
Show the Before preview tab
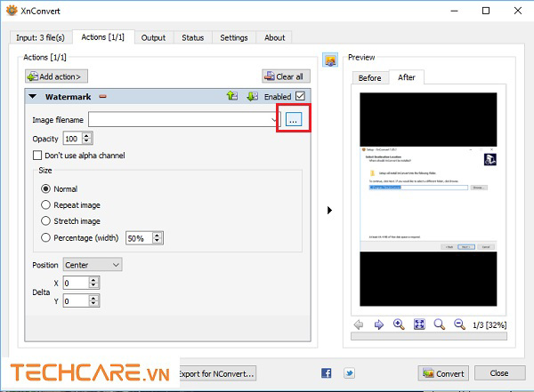[370, 78]
